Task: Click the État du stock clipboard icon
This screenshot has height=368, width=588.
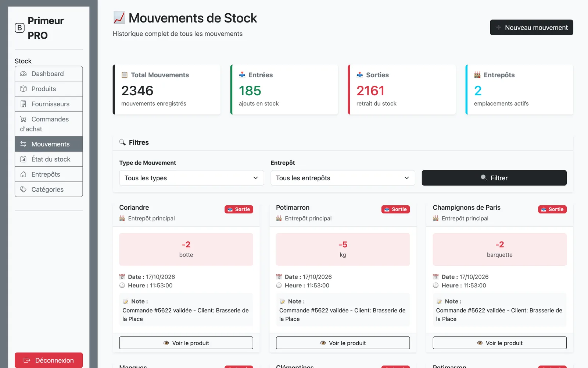Action: pos(23,159)
